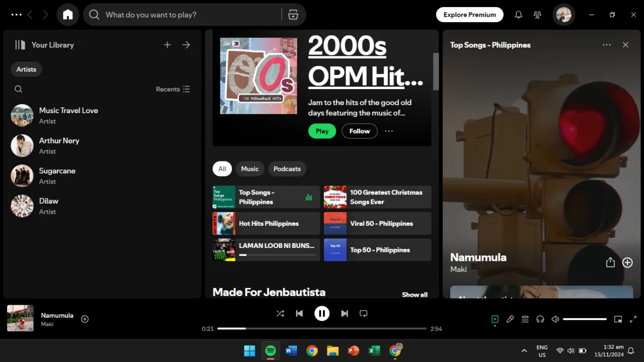Open Sugarcane artist
This screenshot has height=362, width=644.
pos(102,176)
